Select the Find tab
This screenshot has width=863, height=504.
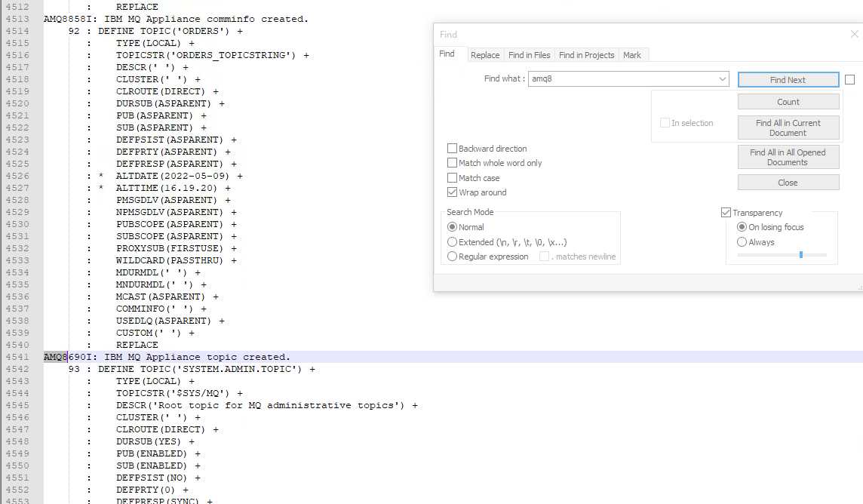[x=447, y=54]
